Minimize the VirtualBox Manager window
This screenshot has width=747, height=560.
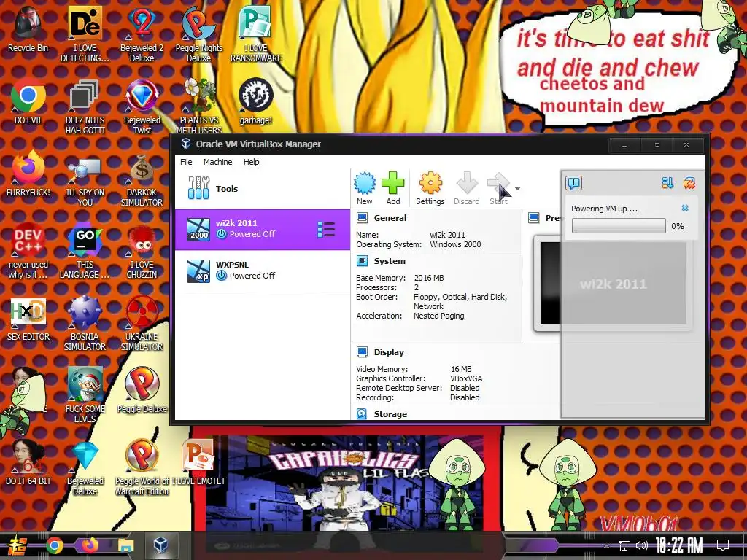(624, 145)
